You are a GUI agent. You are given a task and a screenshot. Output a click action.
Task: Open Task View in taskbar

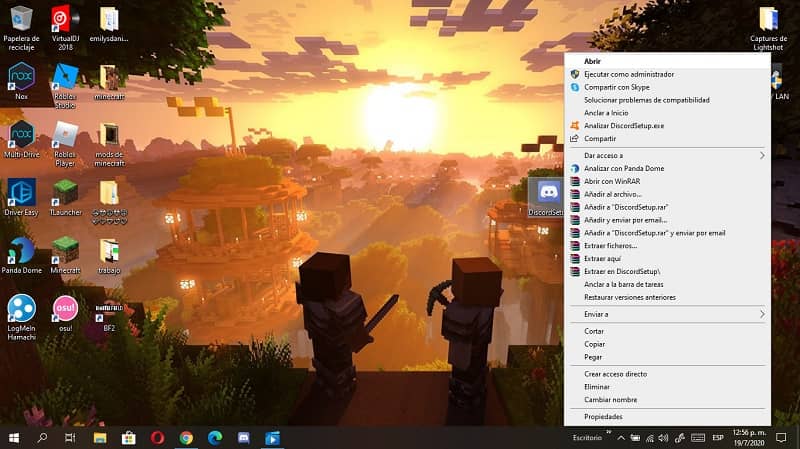70,438
